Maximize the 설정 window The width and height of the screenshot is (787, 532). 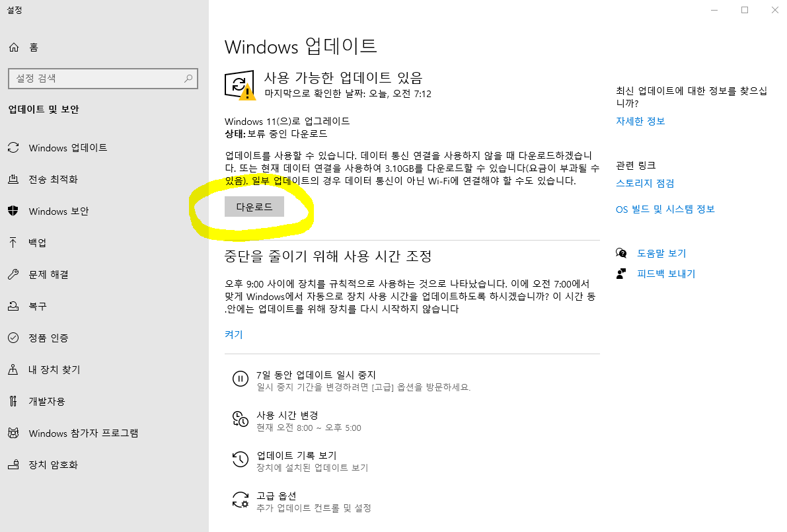pos(744,10)
